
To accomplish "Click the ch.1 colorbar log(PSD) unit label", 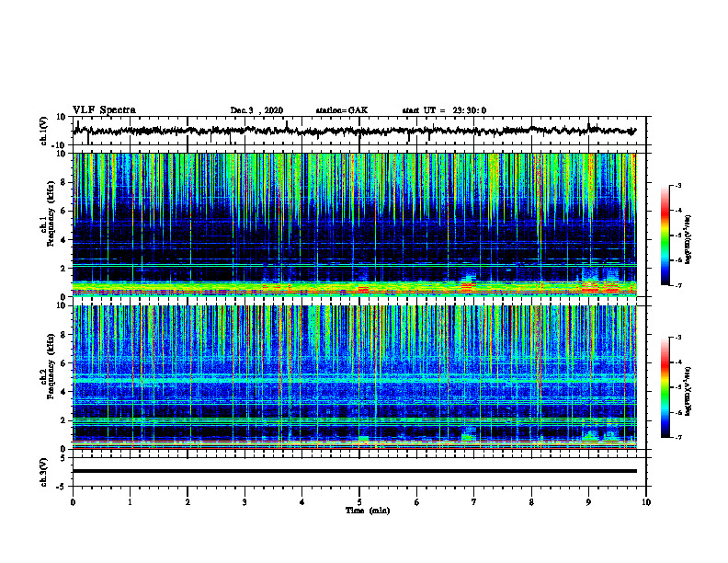I will tap(688, 239).
